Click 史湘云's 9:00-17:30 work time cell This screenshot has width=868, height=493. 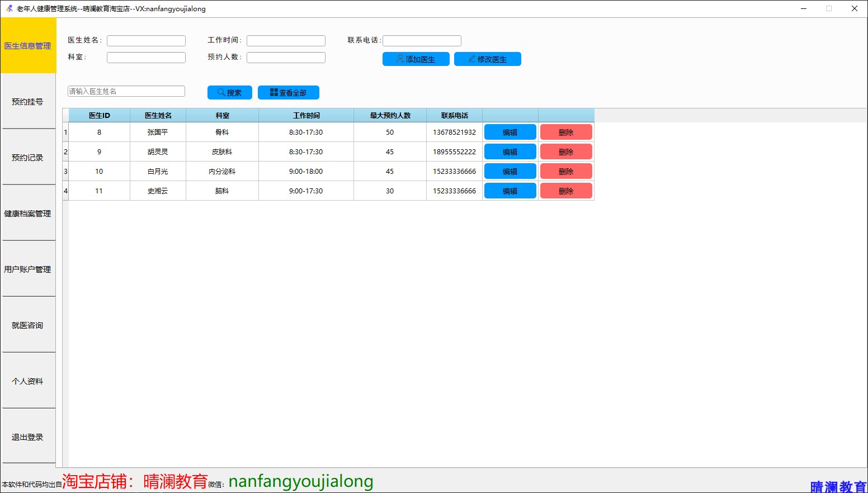[306, 191]
